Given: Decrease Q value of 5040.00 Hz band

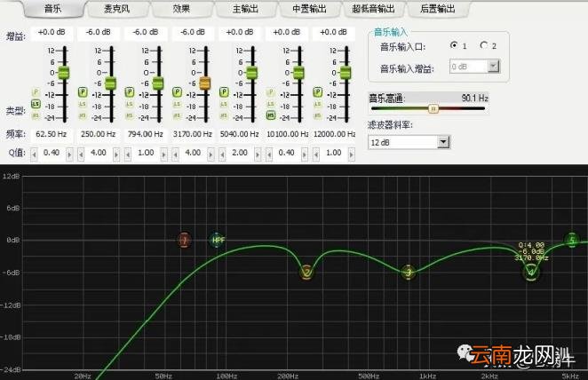Looking at the screenshot, I should click(222, 154).
